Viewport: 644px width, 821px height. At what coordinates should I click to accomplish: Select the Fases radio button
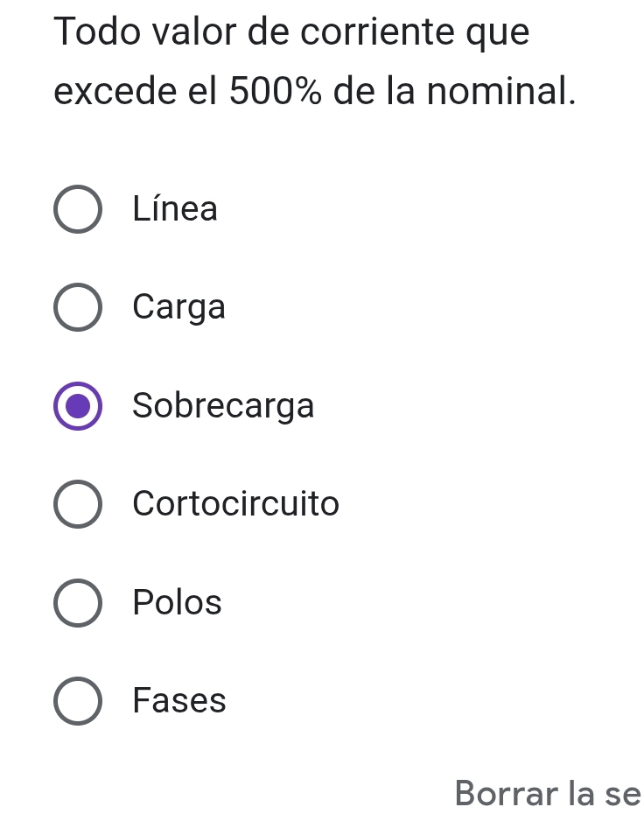pos(78,701)
